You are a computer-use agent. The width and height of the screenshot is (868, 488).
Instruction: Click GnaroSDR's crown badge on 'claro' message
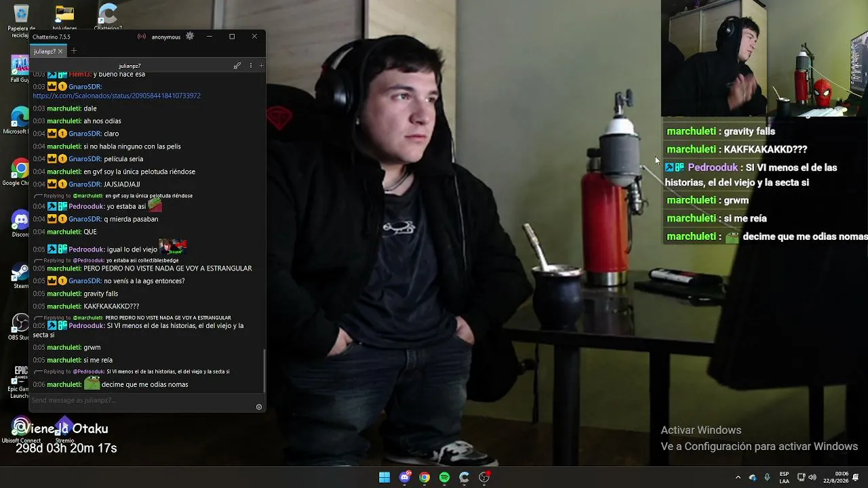[52, 134]
